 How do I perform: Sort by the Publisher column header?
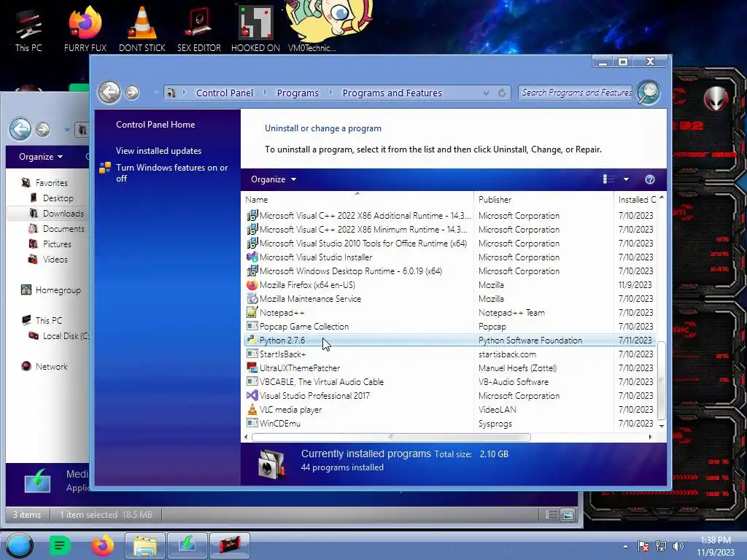[x=543, y=200]
